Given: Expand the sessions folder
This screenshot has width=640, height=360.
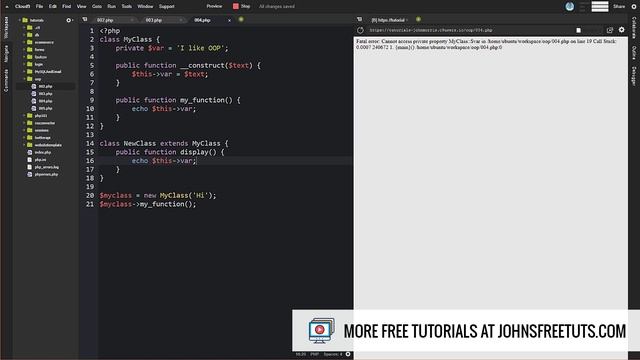Looking at the screenshot, I should click(x=24, y=130).
